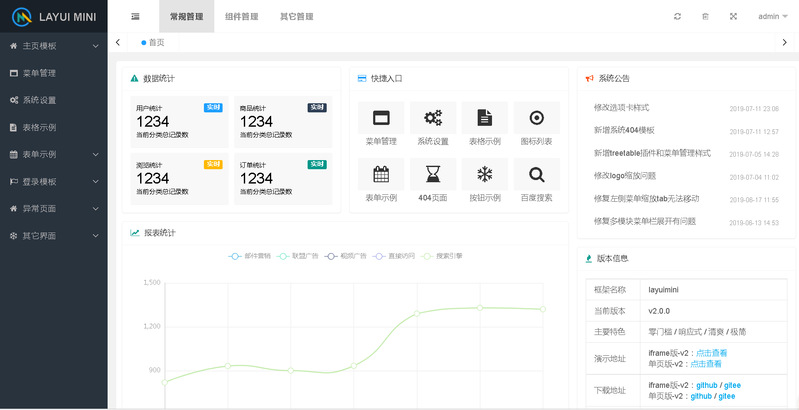The image size is (799, 410).
Task: Click the trash clear-cache icon in header
Action: [705, 16]
